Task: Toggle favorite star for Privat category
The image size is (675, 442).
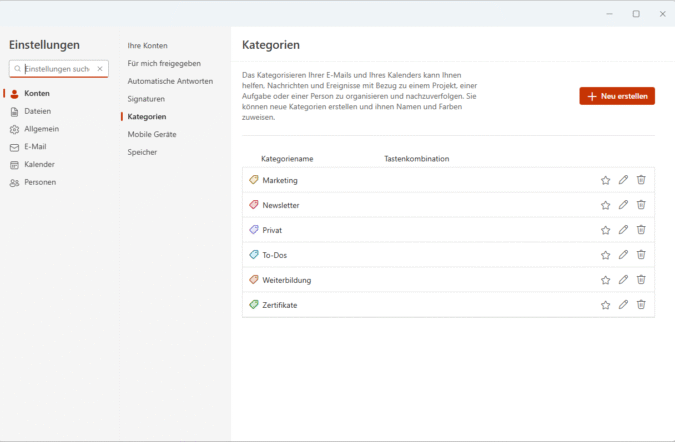Action: tap(605, 230)
